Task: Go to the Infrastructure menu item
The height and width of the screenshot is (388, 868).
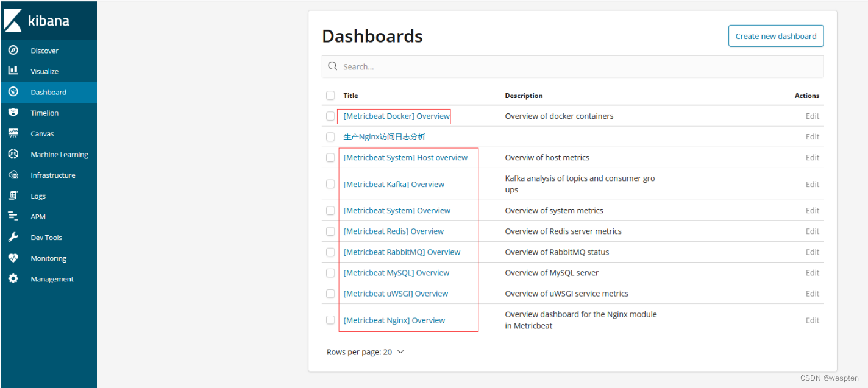Action: click(53, 175)
